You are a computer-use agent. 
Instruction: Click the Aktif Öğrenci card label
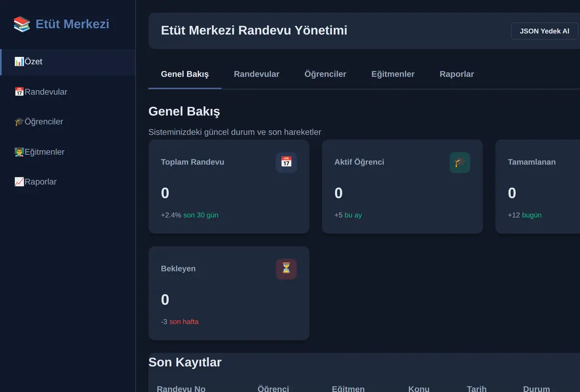359,162
